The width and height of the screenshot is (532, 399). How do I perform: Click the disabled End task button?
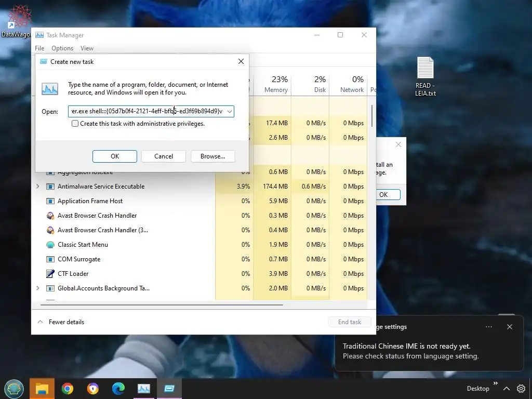tap(350, 322)
